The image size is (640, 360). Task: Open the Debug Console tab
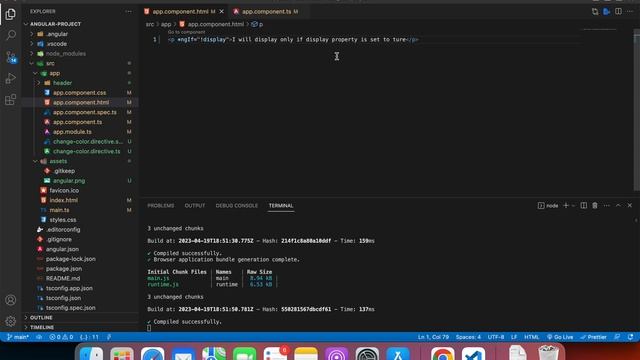pos(237,206)
